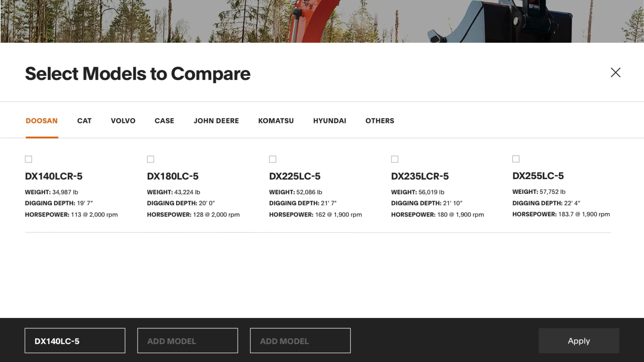Click the weight 43,224 lb value
The image size is (644, 362).
click(187, 192)
